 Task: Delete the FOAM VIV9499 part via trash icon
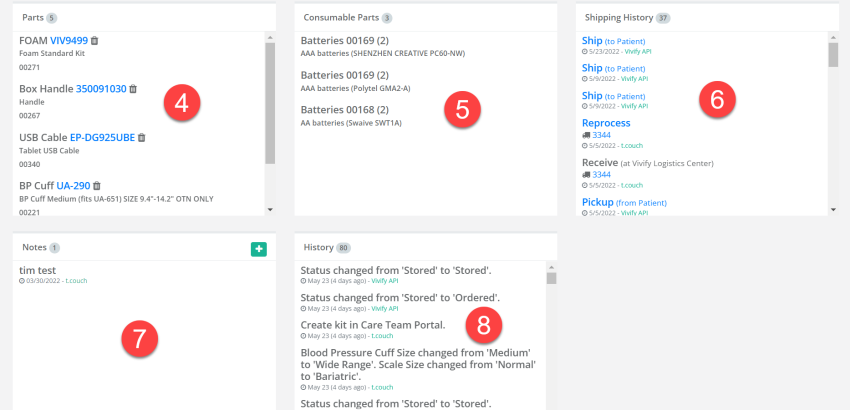95,41
